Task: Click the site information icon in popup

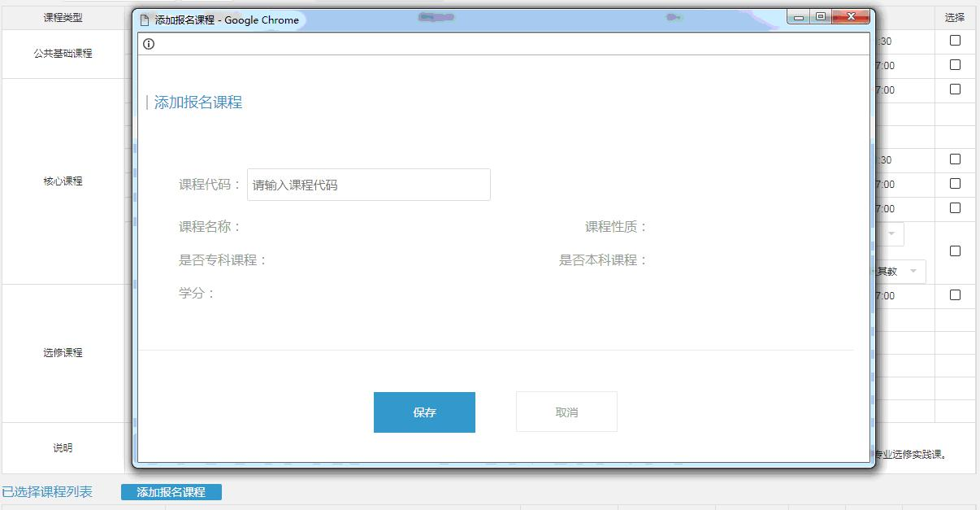Action: point(149,44)
